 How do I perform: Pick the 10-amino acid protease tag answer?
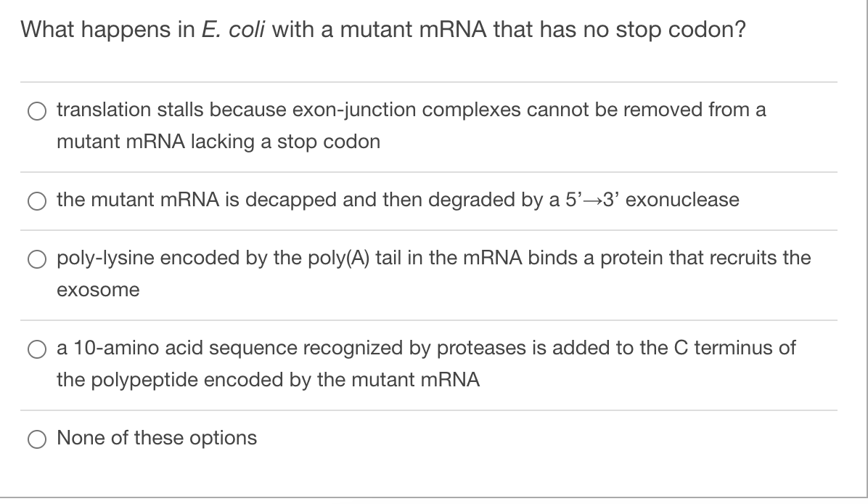point(363,363)
